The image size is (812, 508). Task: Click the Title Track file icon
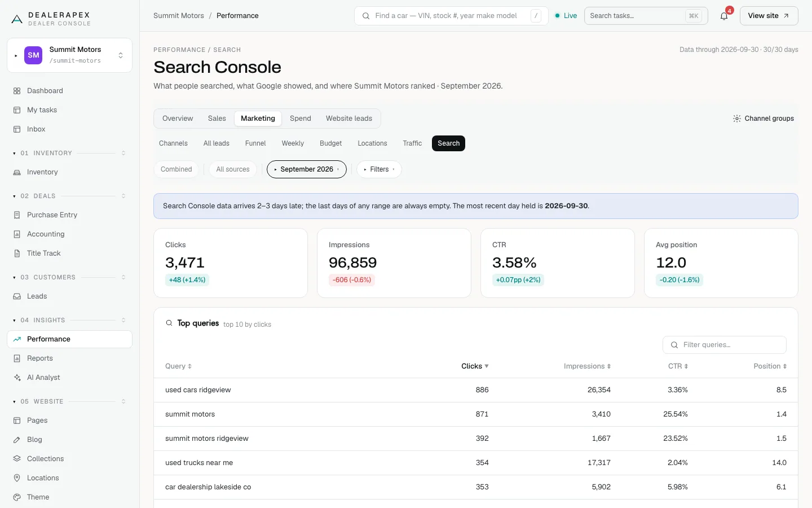pos(17,253)
